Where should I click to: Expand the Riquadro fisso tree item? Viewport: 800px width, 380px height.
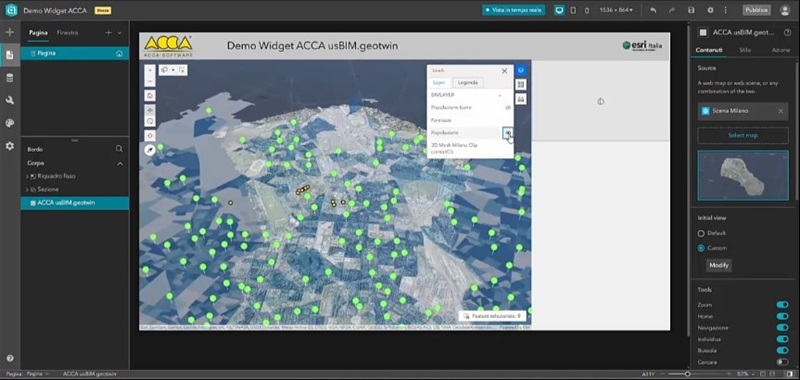27,176
